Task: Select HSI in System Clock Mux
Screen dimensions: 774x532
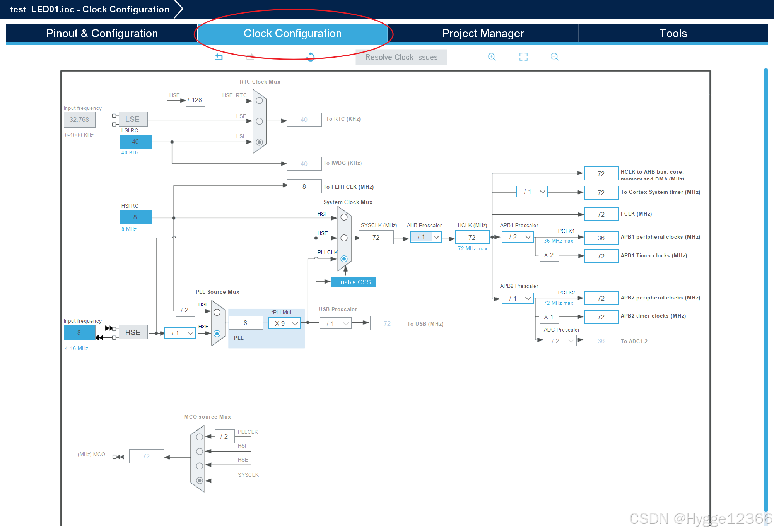Action: [x=344, y=217]
